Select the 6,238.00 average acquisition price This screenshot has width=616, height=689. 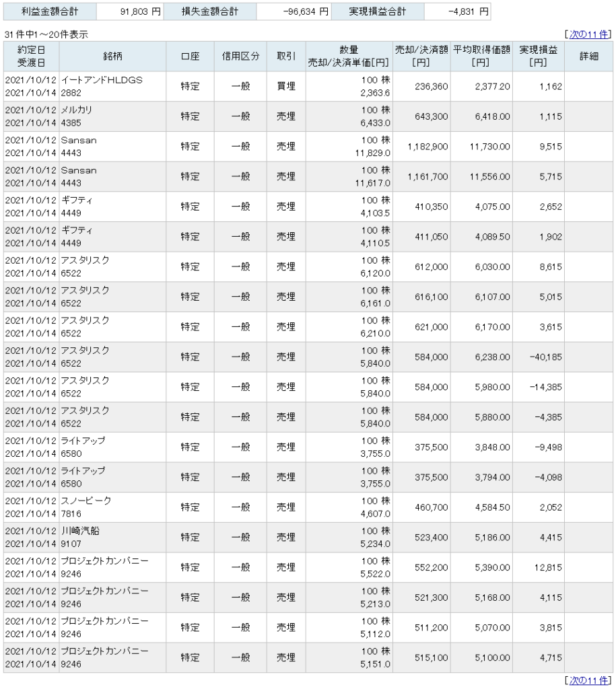click(492, 357)
